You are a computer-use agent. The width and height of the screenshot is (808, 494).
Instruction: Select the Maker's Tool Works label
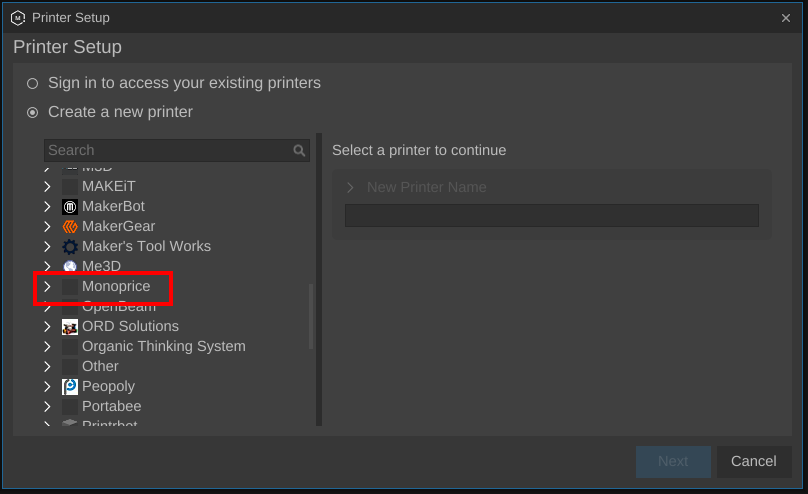pos(146,247)
